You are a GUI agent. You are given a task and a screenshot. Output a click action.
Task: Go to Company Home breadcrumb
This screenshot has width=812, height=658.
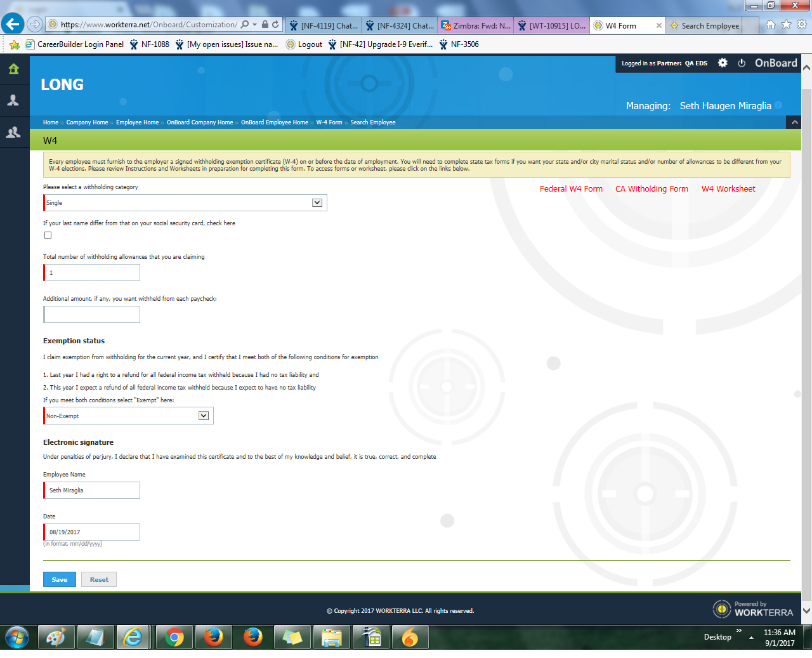tap(87, 122)
